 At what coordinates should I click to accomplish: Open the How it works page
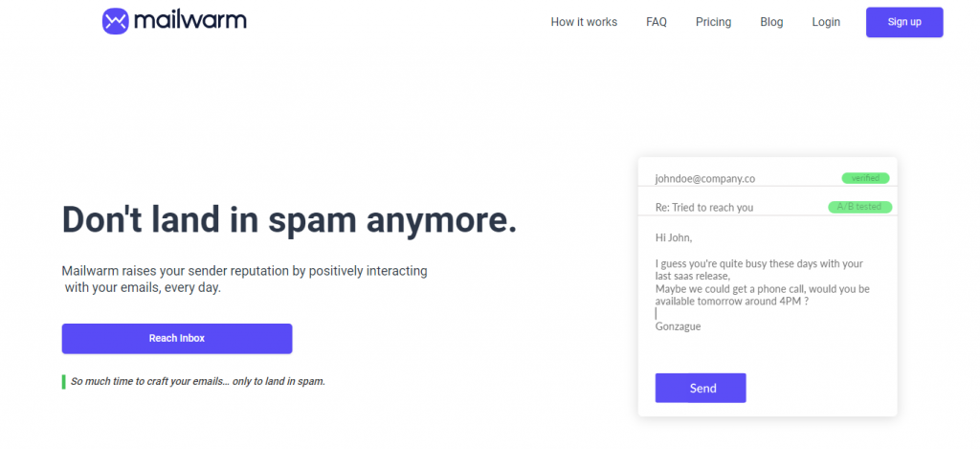[584, 22]
